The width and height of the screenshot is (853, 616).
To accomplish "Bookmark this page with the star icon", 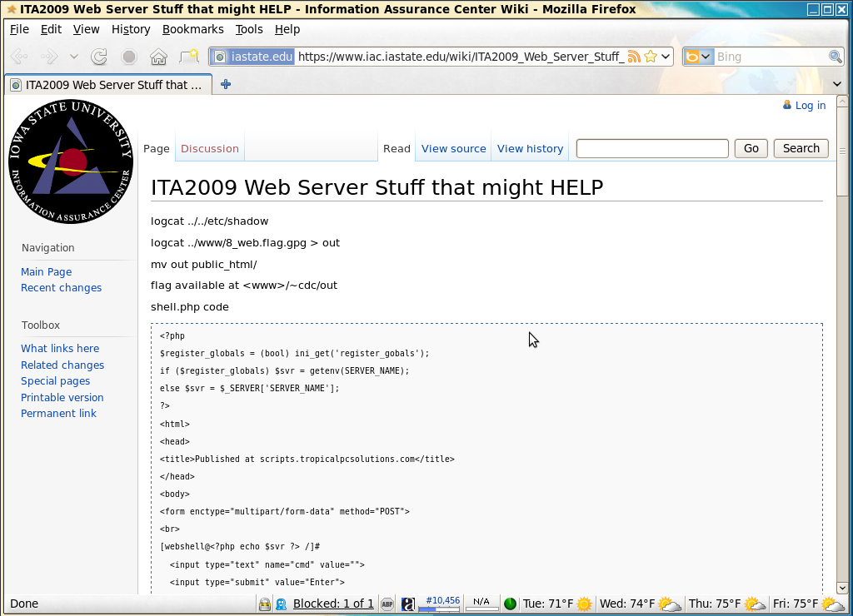I will (x=650, y=57).
